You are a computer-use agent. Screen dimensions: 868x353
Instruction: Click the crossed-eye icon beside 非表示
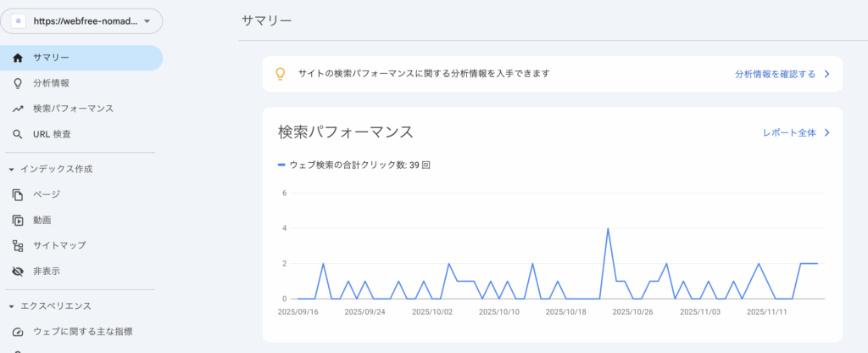(18, 271)
